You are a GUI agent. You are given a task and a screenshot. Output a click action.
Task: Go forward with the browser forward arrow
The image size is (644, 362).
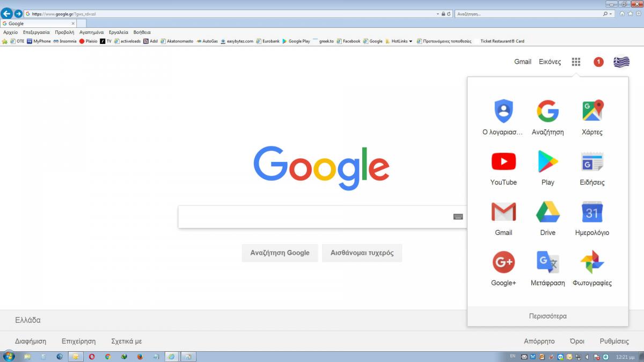[18, 13]
